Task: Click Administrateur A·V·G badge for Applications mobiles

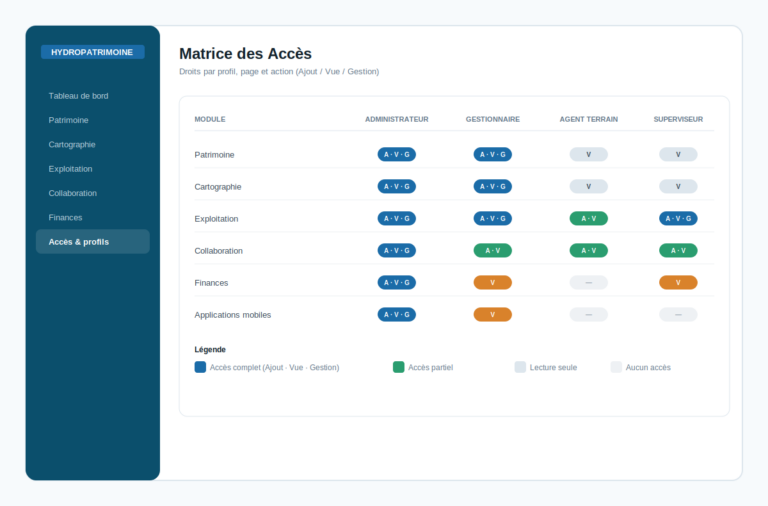Action: (397, 314)
